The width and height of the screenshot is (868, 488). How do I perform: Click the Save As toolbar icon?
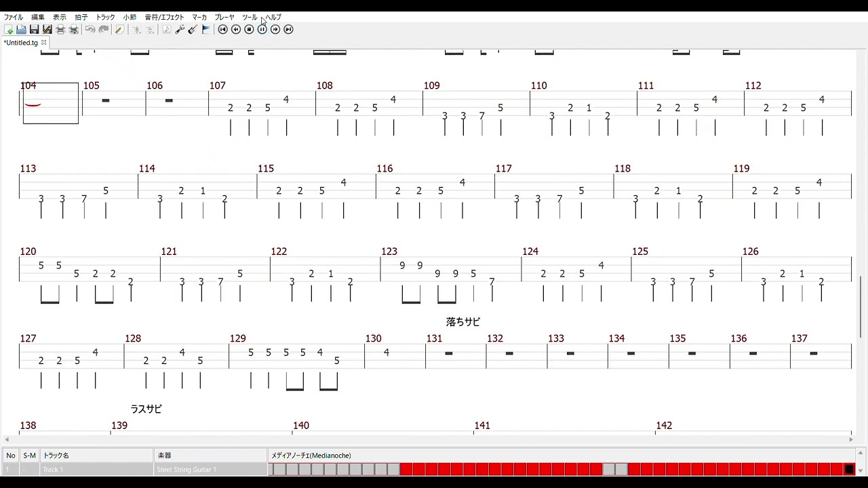click(47, 29)
